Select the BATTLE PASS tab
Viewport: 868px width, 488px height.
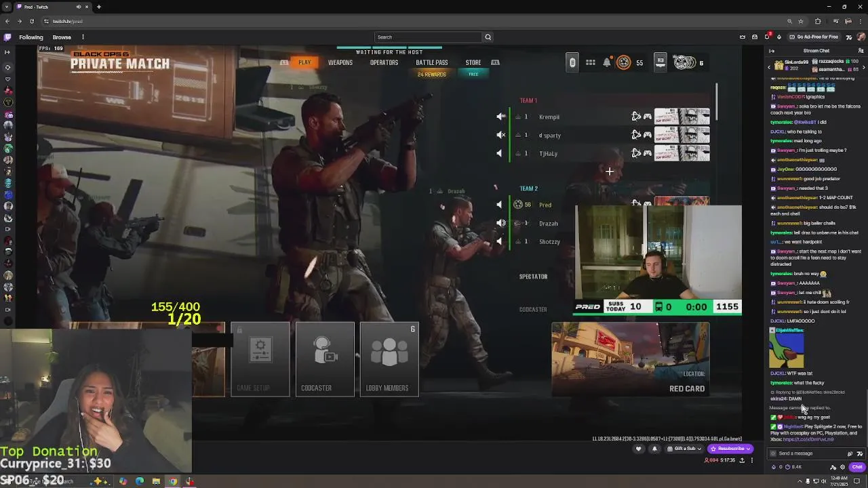click(x=432, y=62)
